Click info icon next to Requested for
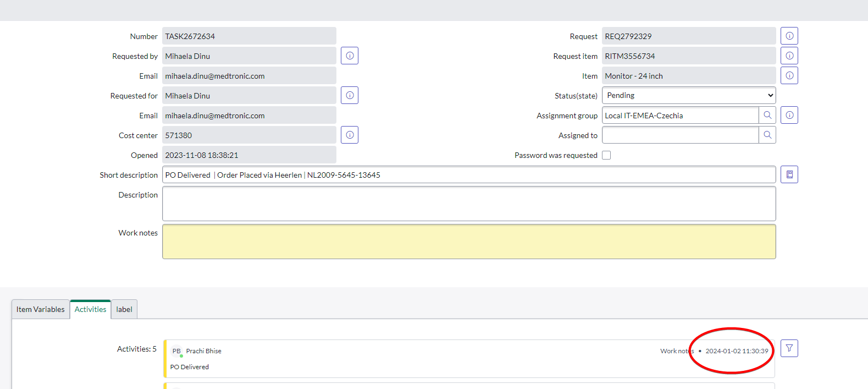This screenshot has width=868, height=389. (350, 95)
